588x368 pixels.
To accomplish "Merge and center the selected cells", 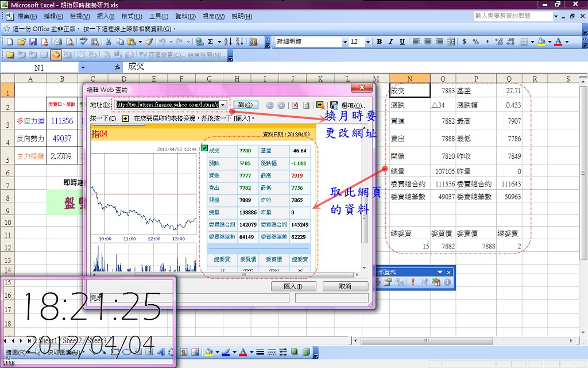I will point(451,41).
